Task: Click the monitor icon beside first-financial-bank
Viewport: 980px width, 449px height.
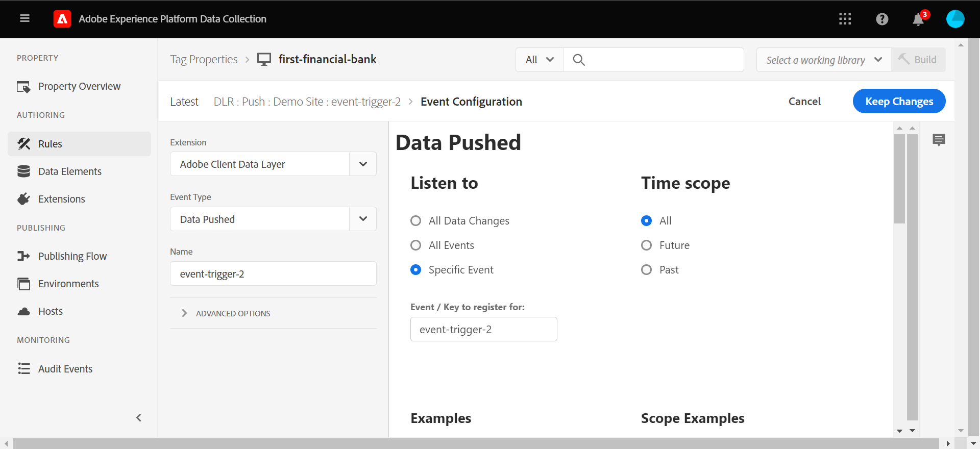Action: 264,60
